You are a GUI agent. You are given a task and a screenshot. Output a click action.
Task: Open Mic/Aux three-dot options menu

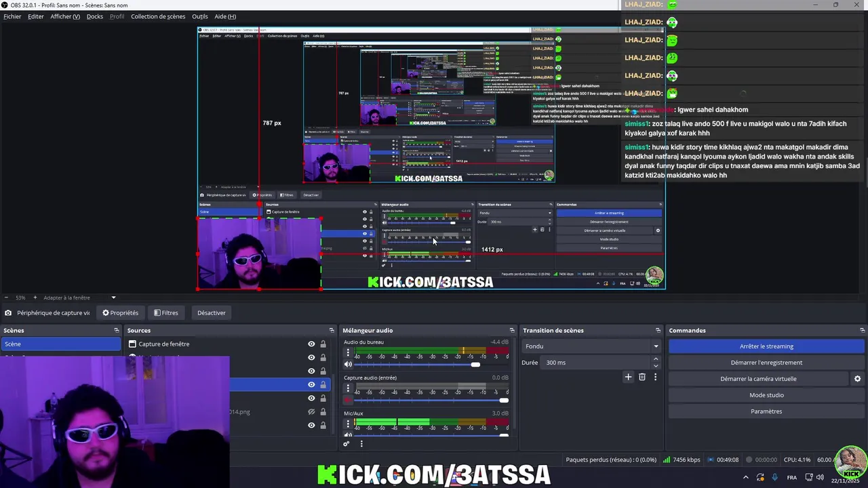pyautogui.click(x=348, y=424)
